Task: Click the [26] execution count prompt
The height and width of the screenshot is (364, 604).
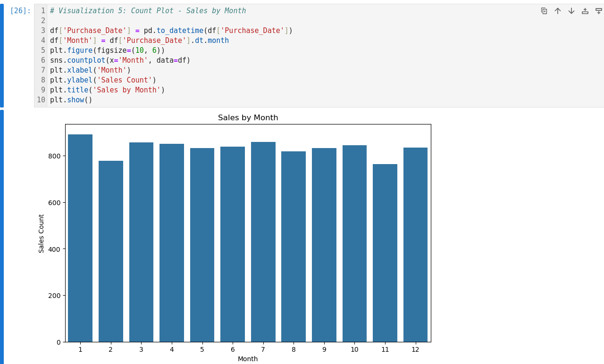Action: 20,11
